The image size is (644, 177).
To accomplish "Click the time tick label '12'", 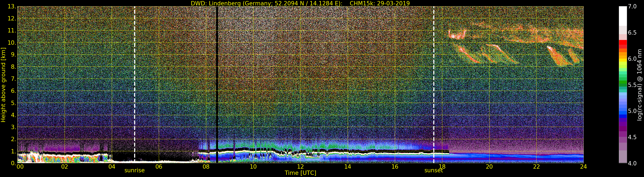I will click(x=300, y=167).
